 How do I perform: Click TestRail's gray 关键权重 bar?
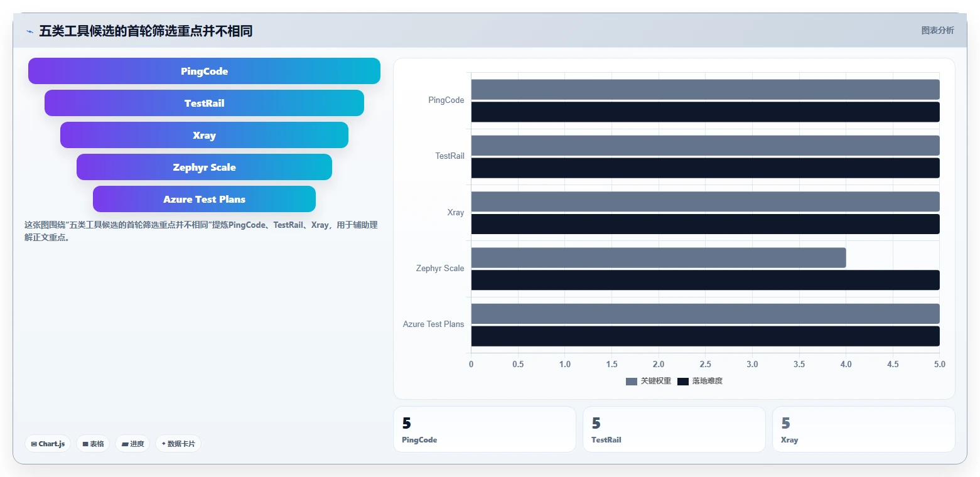(x=705, y=145)
